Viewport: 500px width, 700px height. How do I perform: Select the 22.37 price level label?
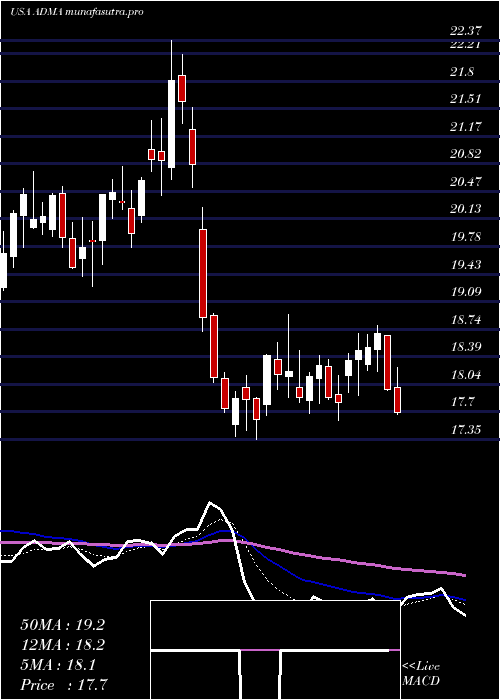465,31
